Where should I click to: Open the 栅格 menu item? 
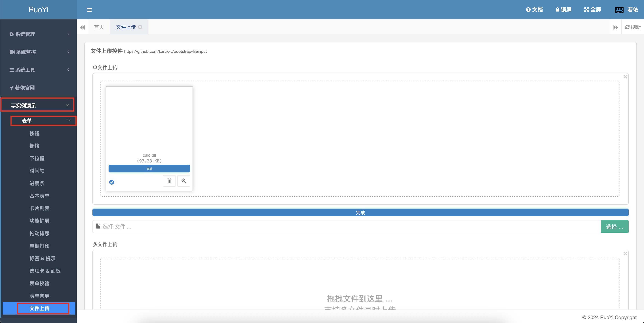35,146
